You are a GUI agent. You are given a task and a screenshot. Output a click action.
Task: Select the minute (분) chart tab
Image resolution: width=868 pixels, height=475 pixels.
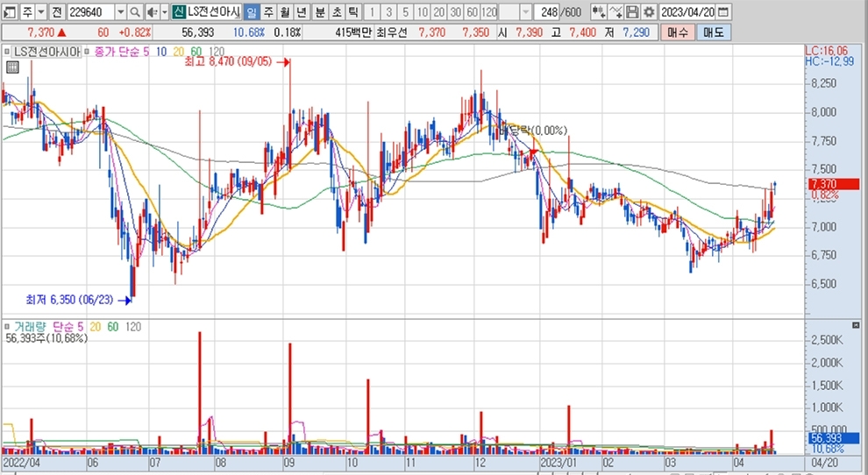point(319,12)
